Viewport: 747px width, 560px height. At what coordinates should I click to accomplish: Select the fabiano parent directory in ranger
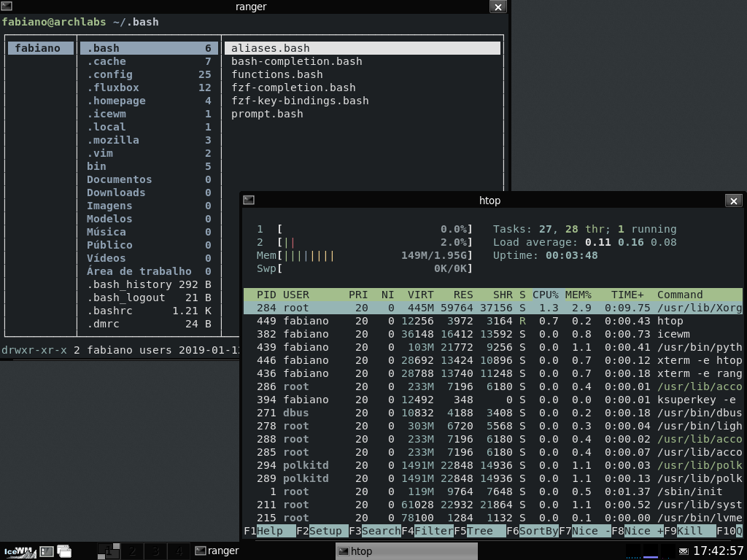(x=41, y=48)
